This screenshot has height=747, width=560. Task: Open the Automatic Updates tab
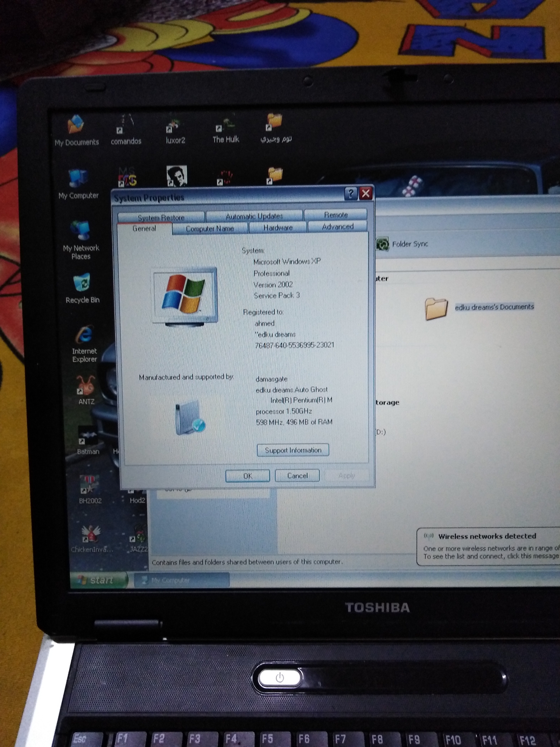[x=254, y=216]
